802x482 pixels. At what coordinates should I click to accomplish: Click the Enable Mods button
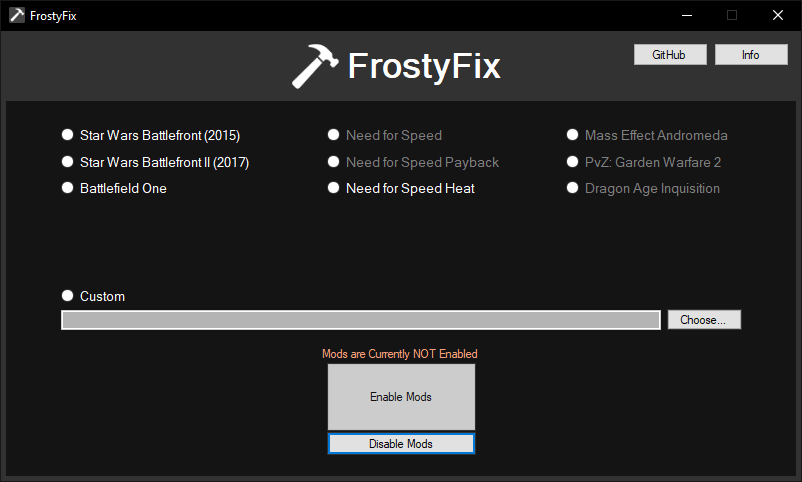[x=401, y=397]
